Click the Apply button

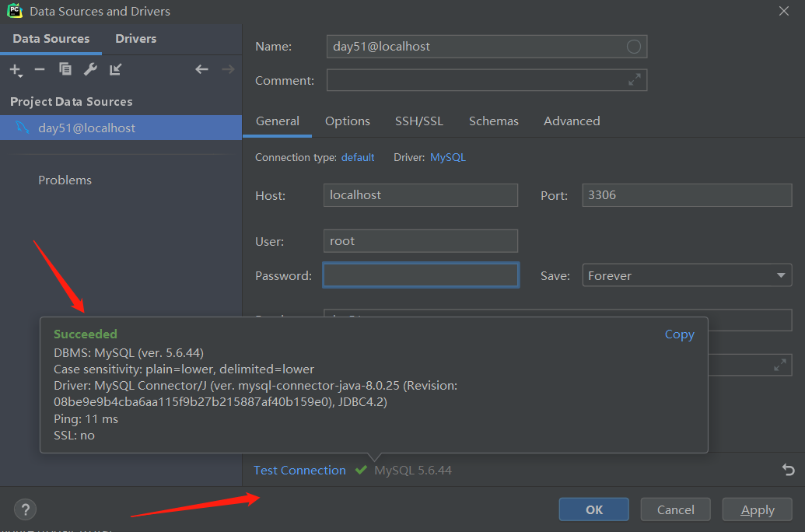tap(758, 509)
